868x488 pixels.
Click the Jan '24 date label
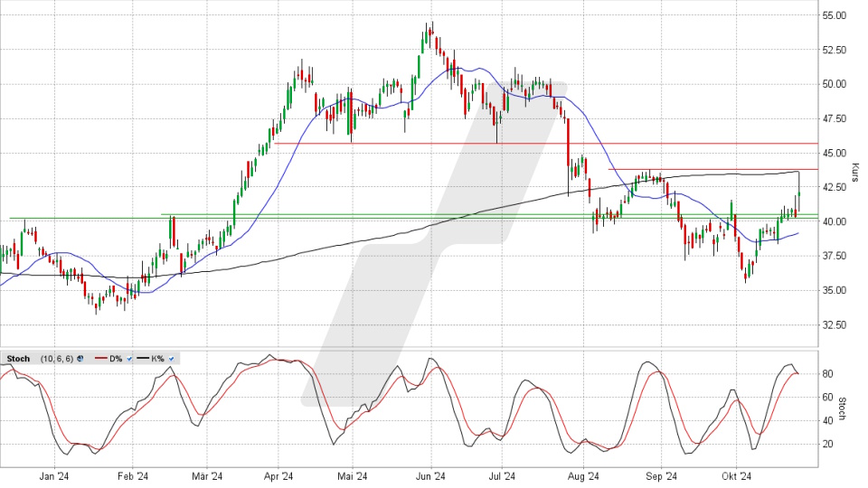[55, 476]
